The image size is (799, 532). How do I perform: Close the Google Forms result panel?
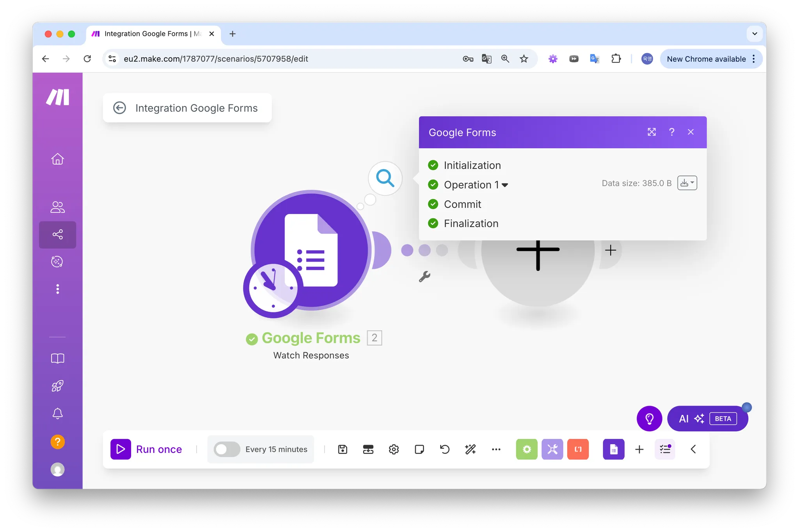pyautogui.click(x=691, y=132)
